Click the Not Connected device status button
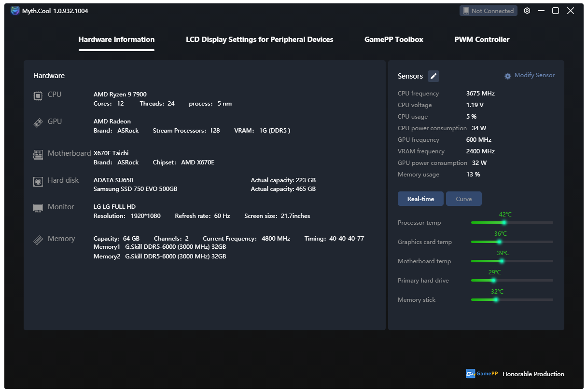587x392 pixels. (x=488, y=11)
